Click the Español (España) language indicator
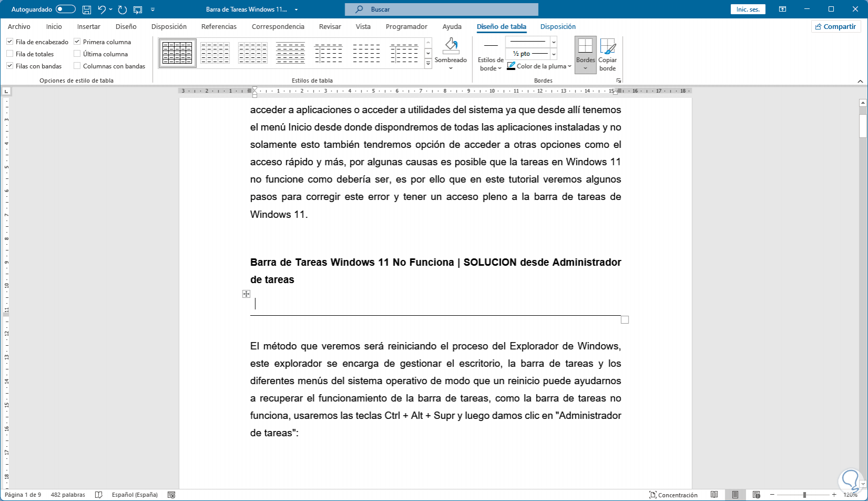 pos(135,495)
